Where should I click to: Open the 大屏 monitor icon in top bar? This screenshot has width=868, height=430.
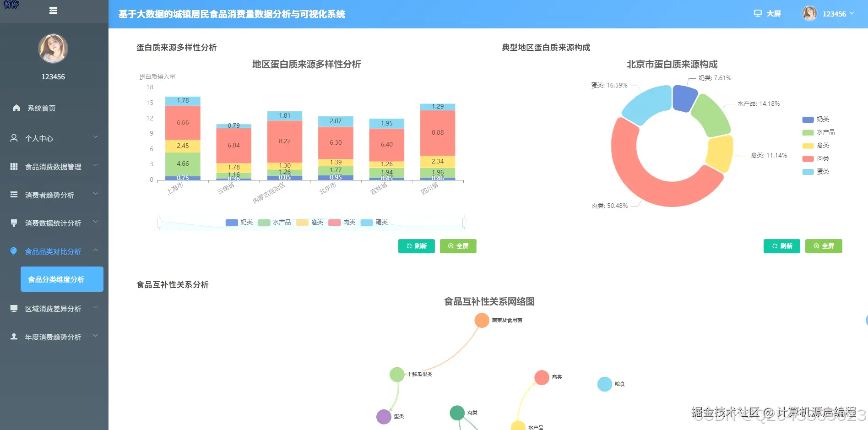pos(758,13)
